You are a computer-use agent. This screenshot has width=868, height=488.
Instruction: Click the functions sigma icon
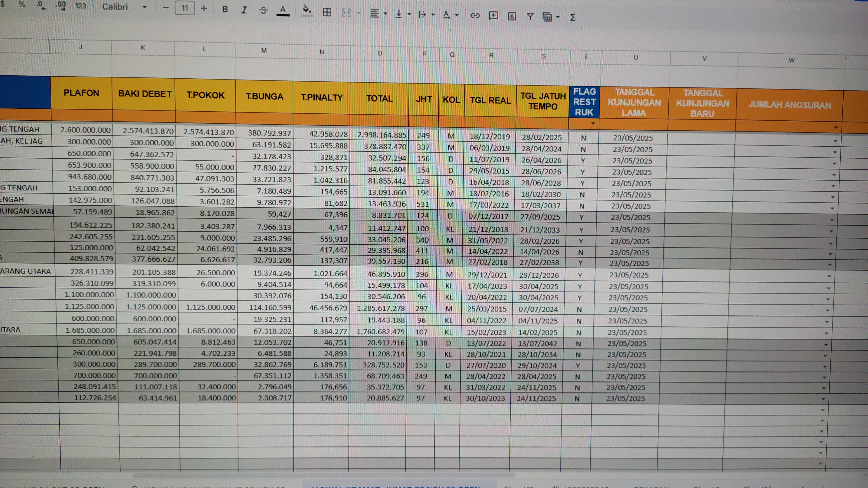573,18
